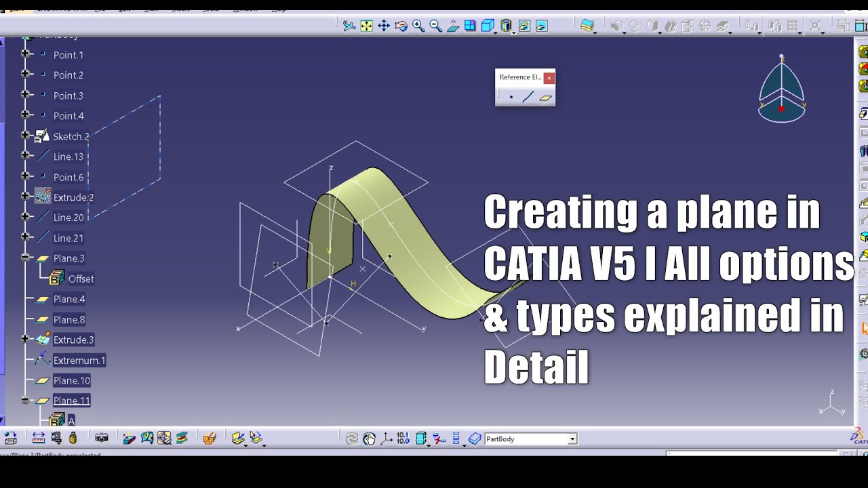Select Point.3 in the tree
Image resolution: width=868 pixels, height=488 pixels.
tap(68, 96)
